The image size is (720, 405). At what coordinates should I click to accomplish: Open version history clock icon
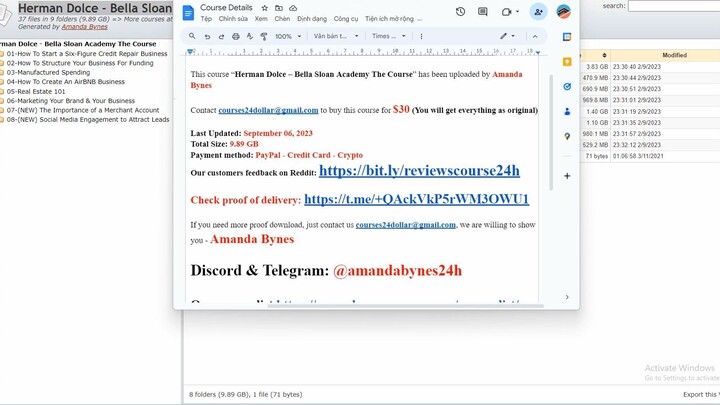[x=460, y=12]
